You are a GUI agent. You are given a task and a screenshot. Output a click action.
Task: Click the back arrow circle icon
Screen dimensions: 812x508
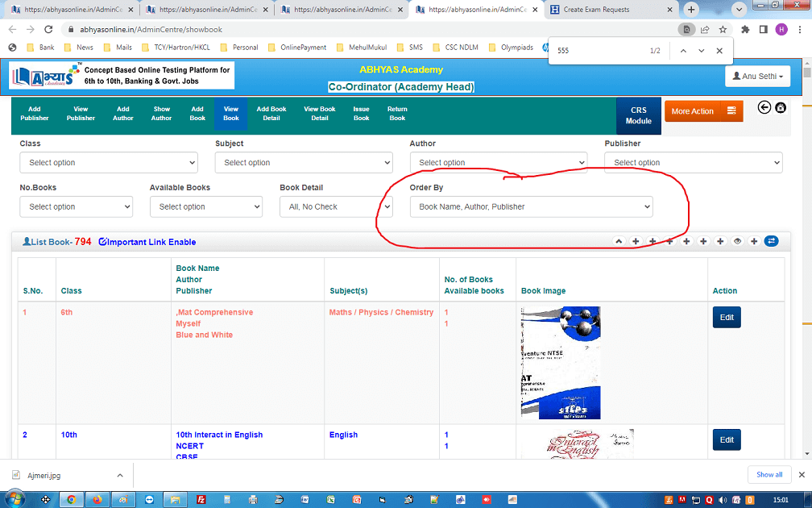click(764, 107)
